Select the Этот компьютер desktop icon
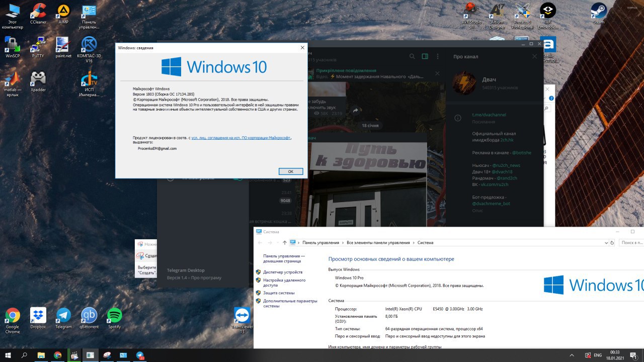 12,16
